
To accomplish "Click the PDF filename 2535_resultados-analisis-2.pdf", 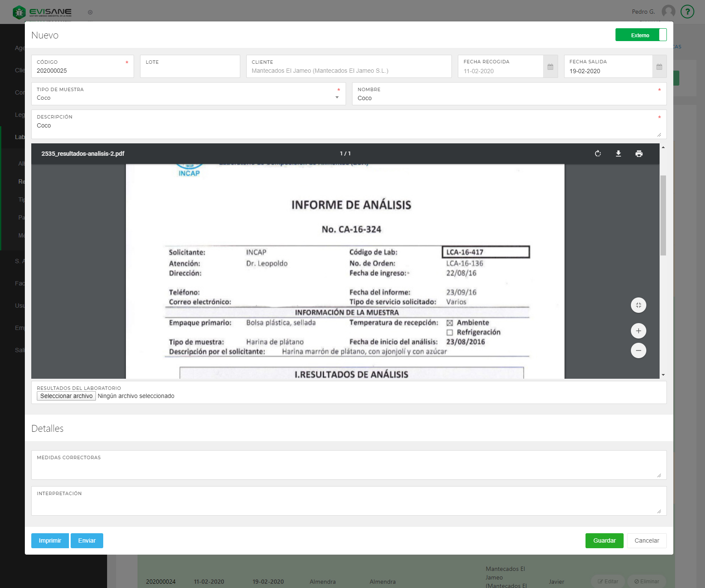I will [x=83, y=154].
